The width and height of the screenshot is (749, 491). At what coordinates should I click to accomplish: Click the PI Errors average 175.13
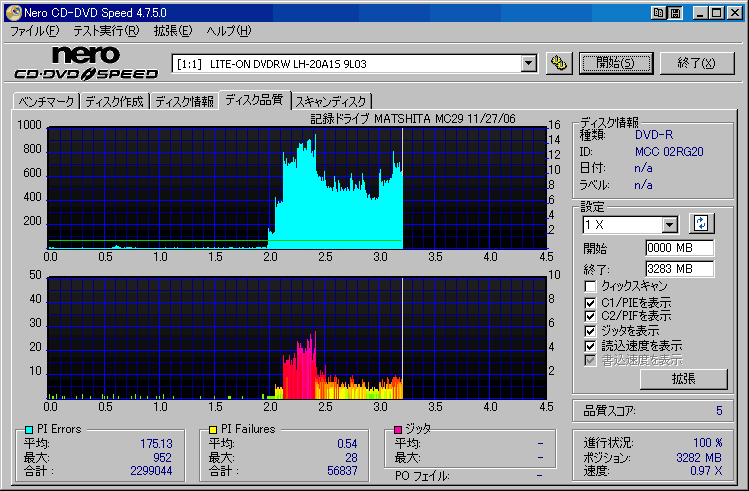point(156,444)
